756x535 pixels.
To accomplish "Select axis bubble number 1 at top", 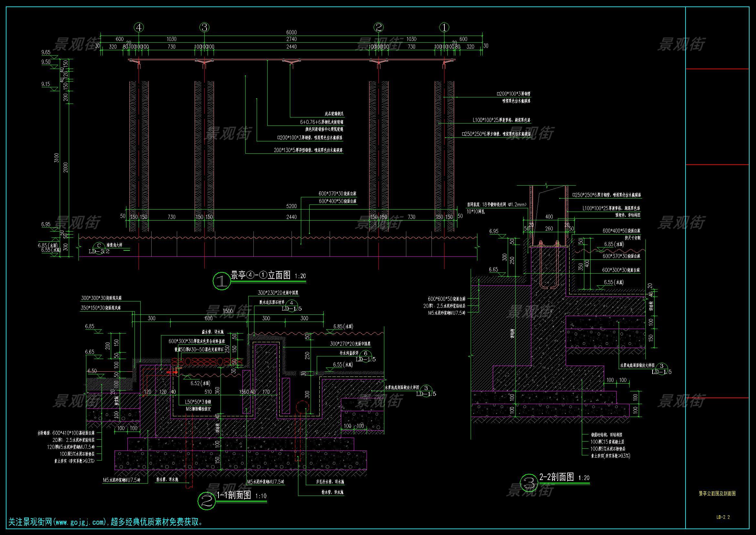I will tap(444, 27).
